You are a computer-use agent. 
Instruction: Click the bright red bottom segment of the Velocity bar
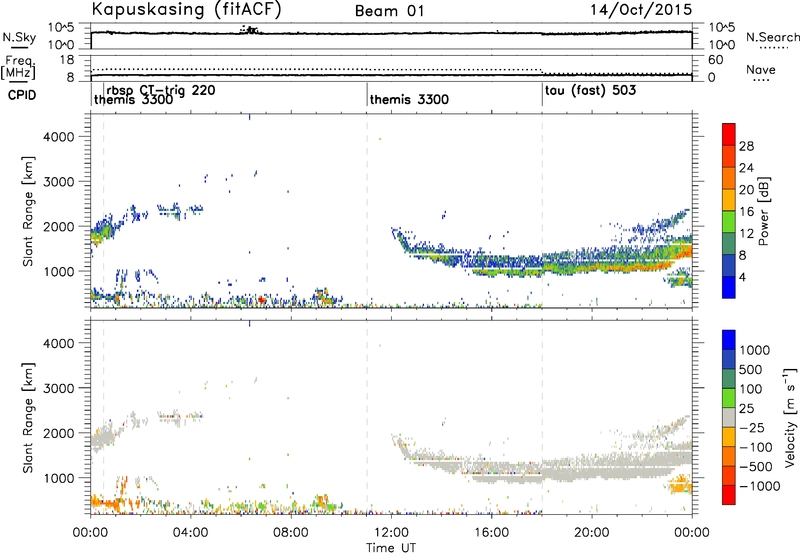pyautogui.click(x=729, y=495)
